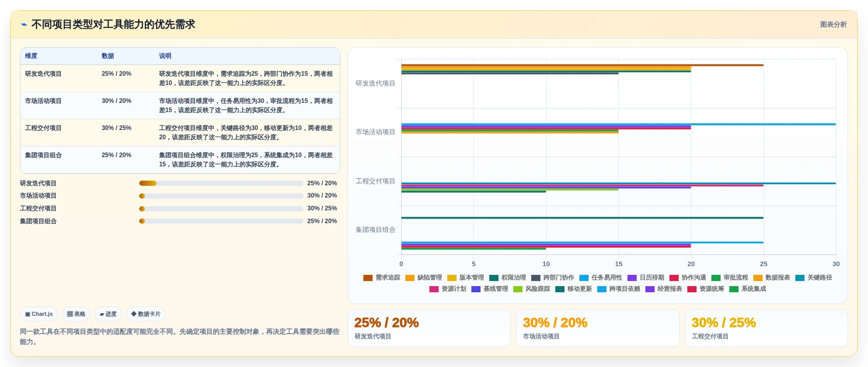This screenshot has height=367, width=868.
Task: Select the 研发迭代项目 table row name
Action: pyautogui.click(x=44, y=74)
